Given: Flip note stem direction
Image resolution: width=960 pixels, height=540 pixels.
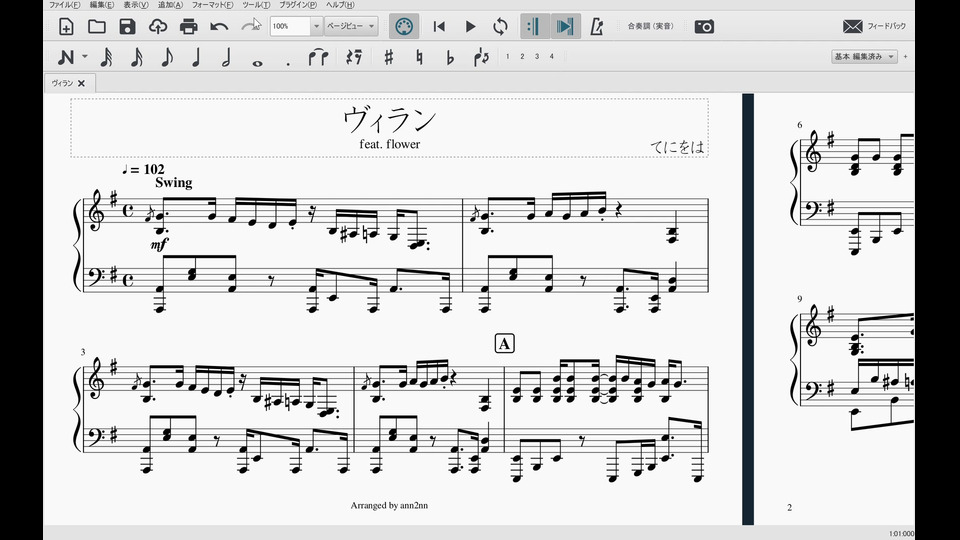Looking at the screenshot, I should pyautogui.click(x=481, y=57).
